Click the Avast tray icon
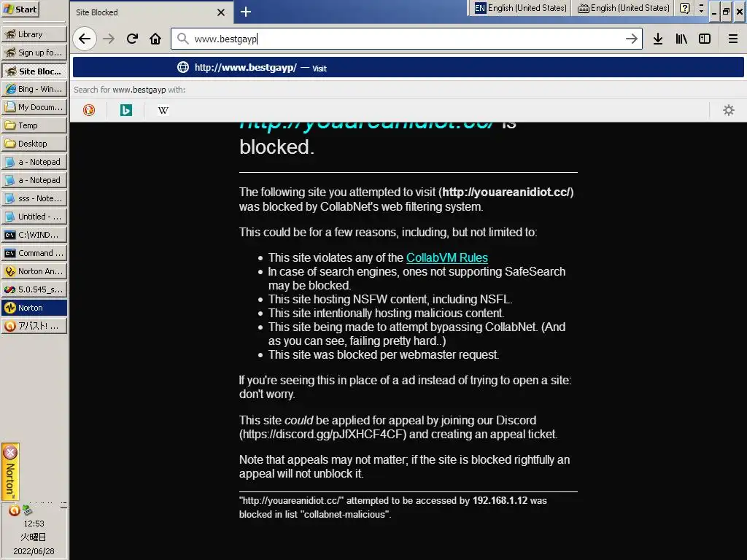747x560 pixels. point(15,510)
